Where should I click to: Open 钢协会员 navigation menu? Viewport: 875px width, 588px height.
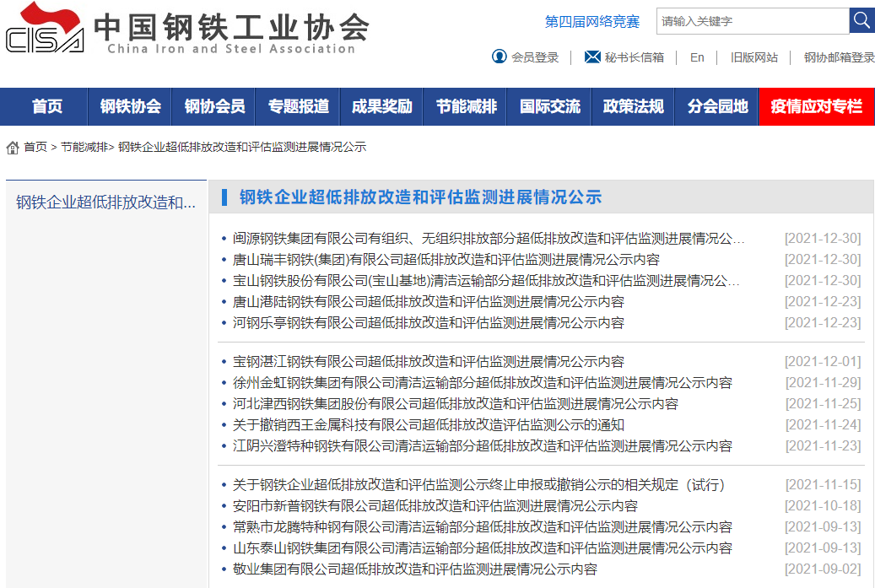coord(214,106)
